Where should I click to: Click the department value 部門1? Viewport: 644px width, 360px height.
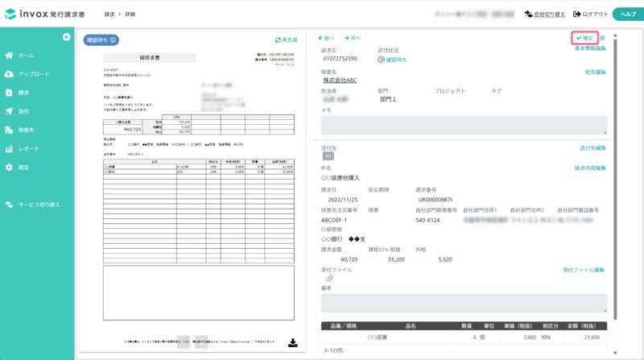click(x=388, y=99)
